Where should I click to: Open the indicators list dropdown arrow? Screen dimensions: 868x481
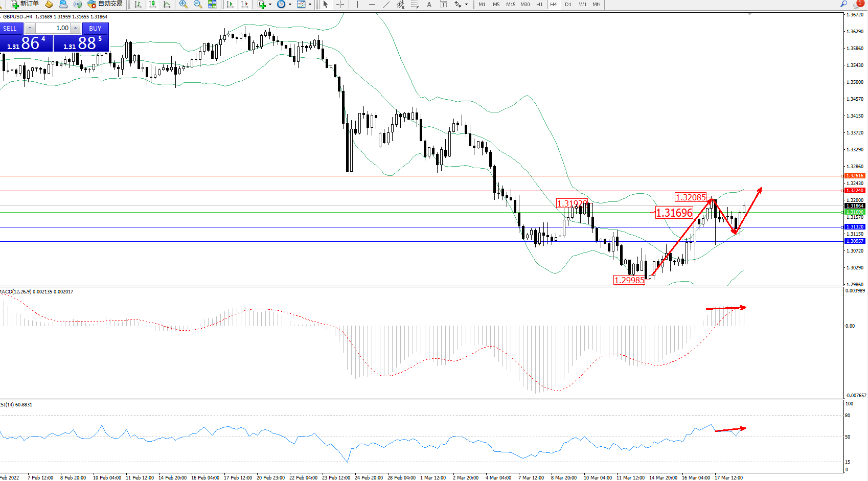coord(270,4)
